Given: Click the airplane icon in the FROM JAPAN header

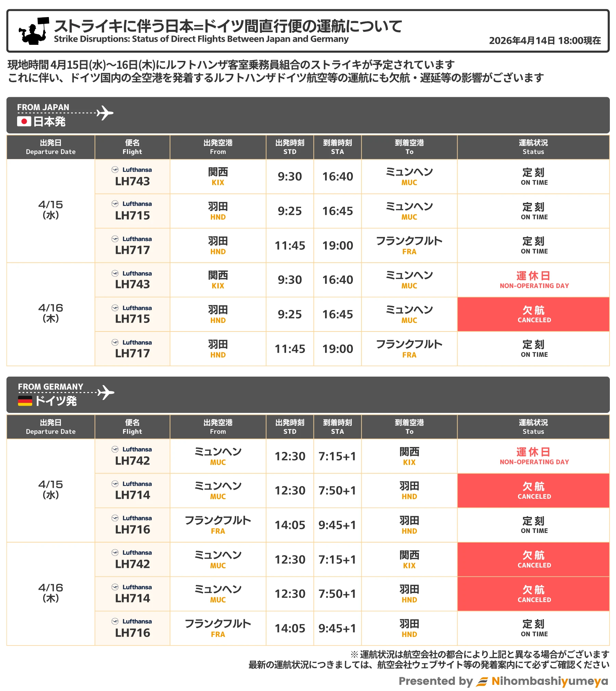Looking at the screenshot, I should pyautogui.click(x=105, y=113).
